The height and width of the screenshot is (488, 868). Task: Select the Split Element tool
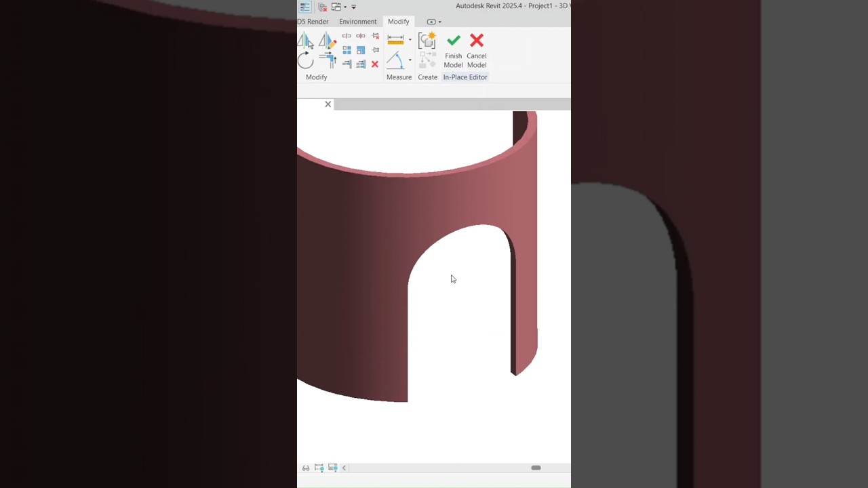(x=347, y=36)
